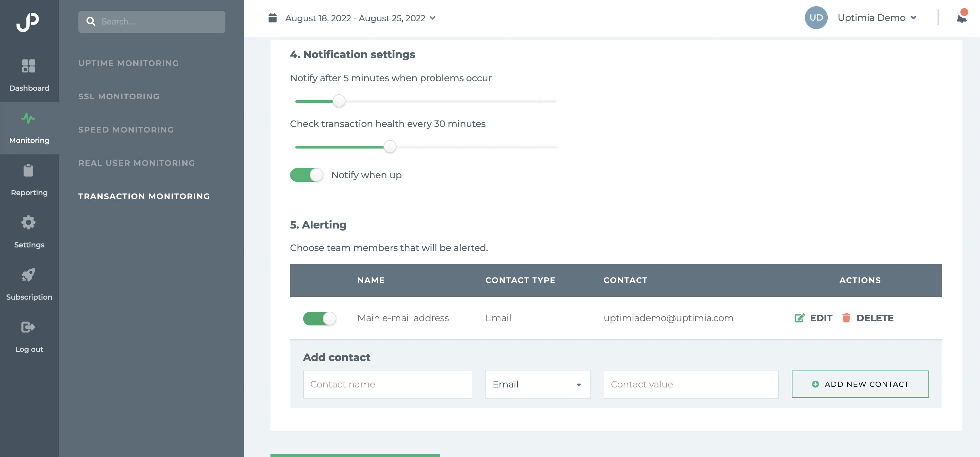Open the notifications bell icon
This screenshot has height=457, width=980.
(x=961, y=18)
